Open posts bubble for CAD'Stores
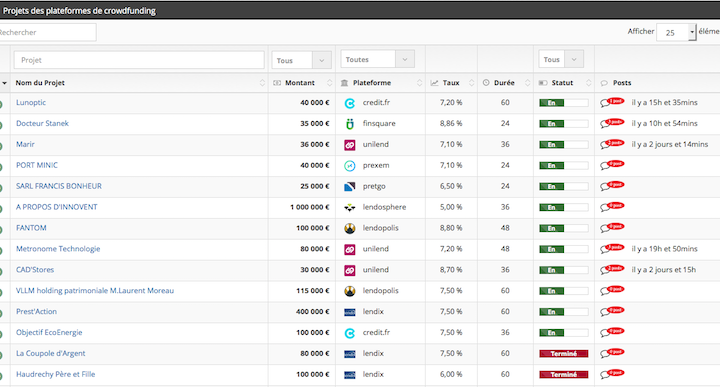 click(612, 269)
